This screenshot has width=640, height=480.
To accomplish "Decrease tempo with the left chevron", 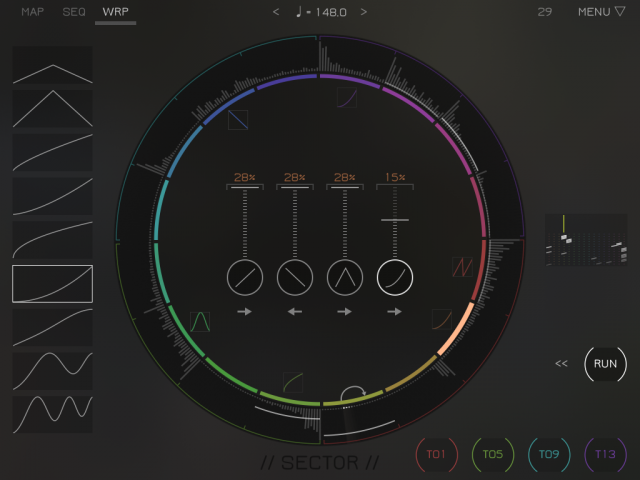I will (x=277, y=12).
